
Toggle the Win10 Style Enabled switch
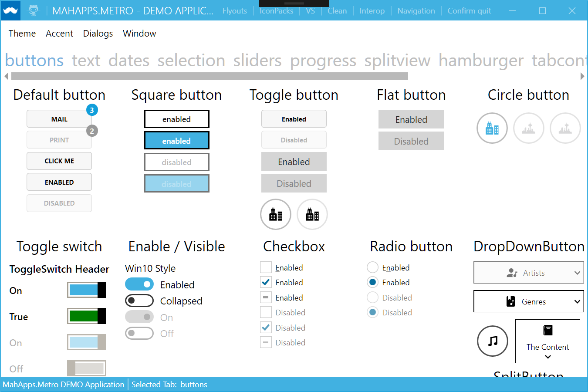(139, 284)
